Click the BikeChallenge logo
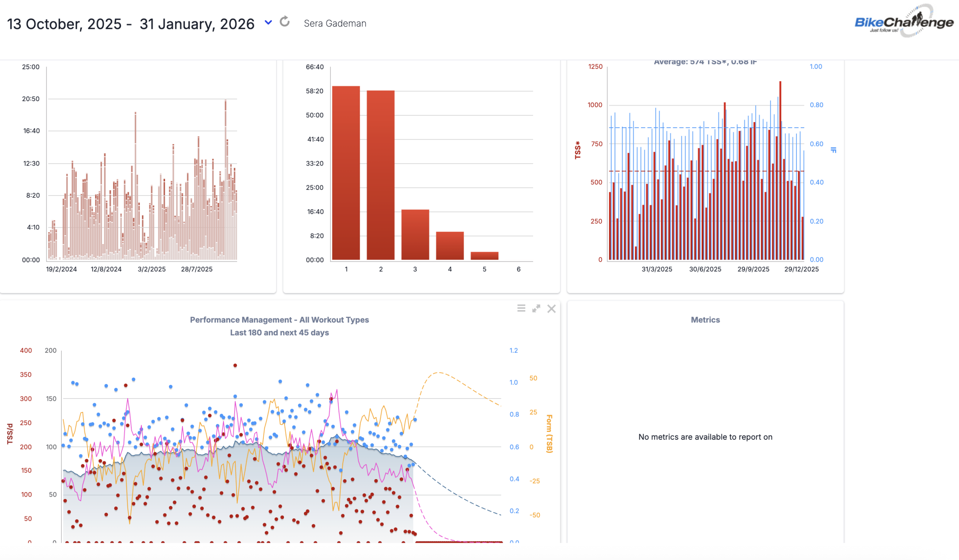This screenshot has height=560, width=959. (904, 21)
